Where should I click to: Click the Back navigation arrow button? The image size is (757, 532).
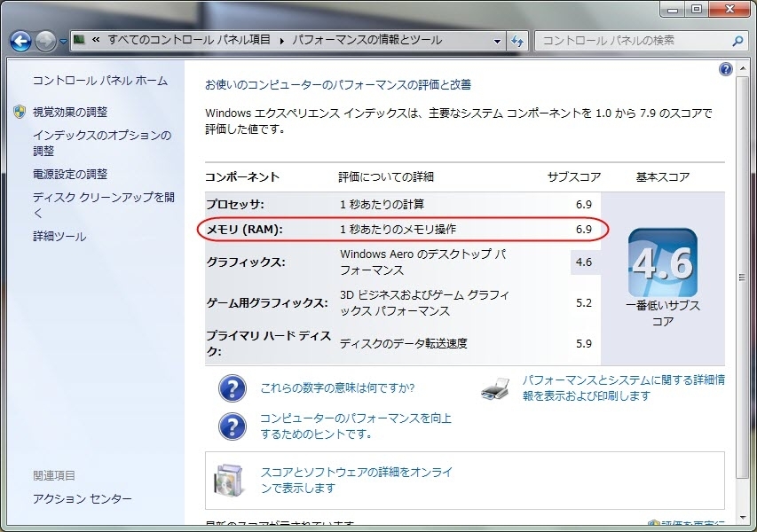20,41
